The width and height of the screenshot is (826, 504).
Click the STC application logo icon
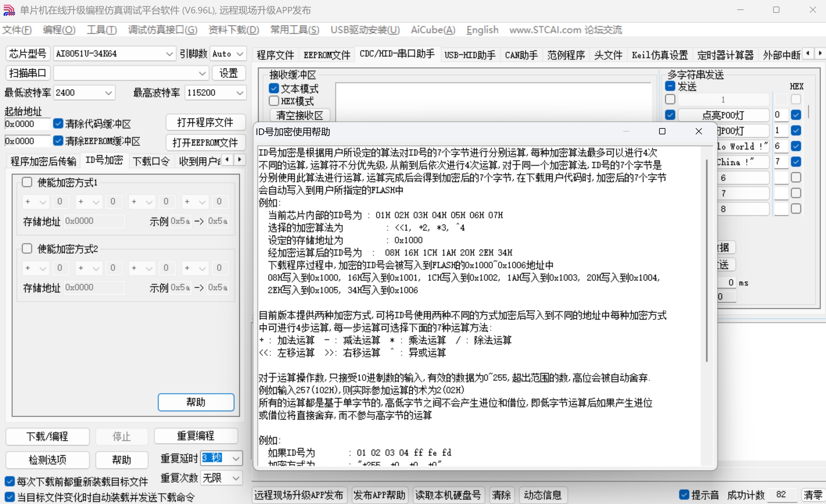tap(9, 10)
